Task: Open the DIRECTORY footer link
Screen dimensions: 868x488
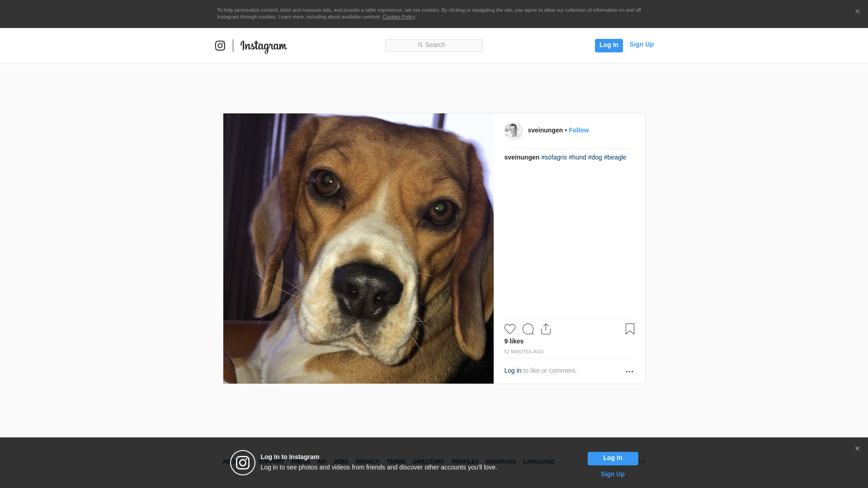Action: point(428,462)
